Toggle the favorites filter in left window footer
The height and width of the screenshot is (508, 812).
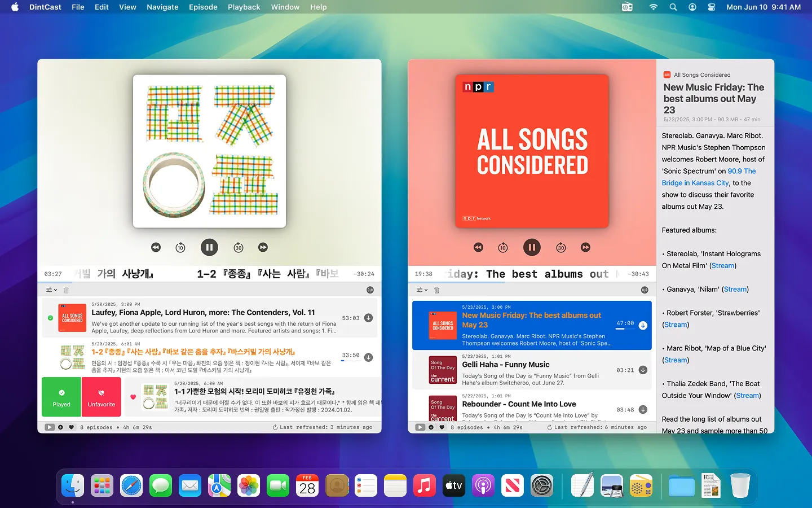pyautogui.click(x=71, y=427)
